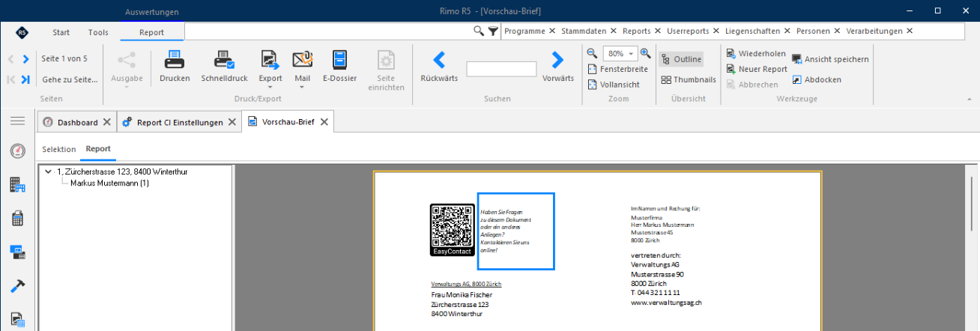Select the Zürcherstrasse 123 tree row
This screenshot has width=980, height=331.
(x=122, y=171)
